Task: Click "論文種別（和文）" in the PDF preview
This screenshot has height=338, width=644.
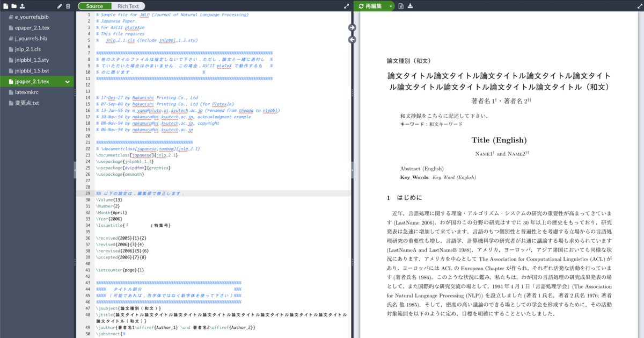Action: (409, 61)
